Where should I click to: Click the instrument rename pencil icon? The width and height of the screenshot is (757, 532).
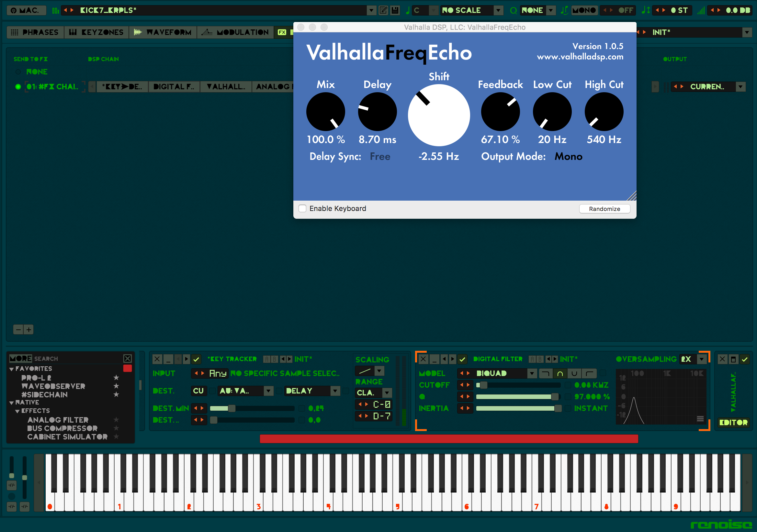point(383,10)
